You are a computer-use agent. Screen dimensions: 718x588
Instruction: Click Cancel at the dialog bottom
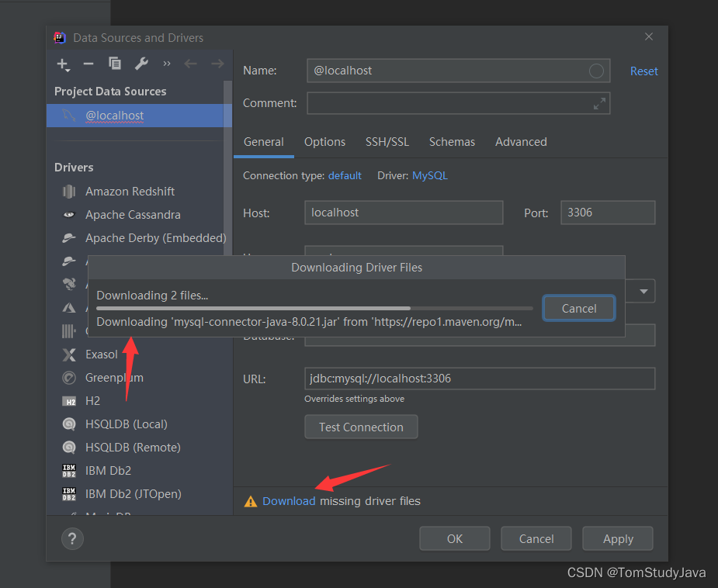click(536, 538)
